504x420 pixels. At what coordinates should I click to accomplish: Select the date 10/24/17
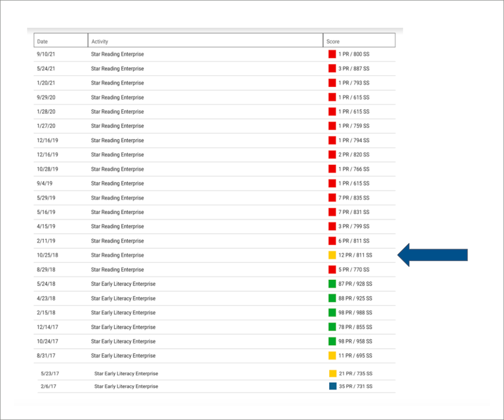click(47, 341)
